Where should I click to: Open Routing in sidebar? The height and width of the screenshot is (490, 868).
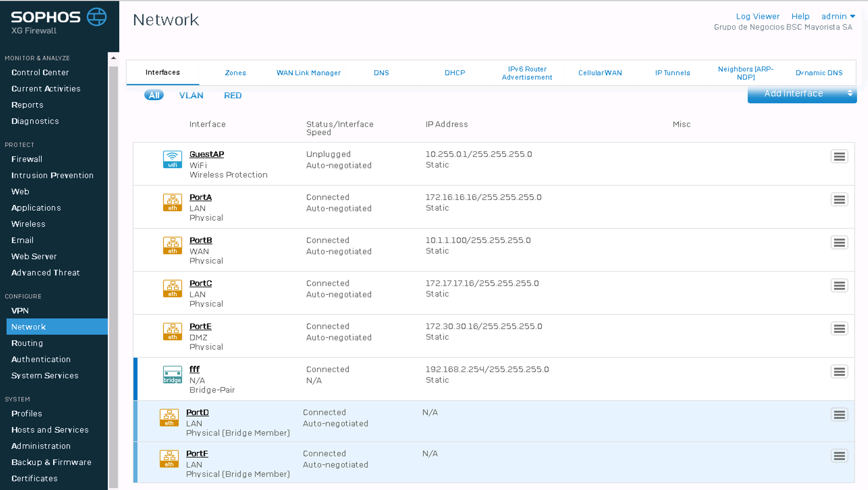click(27, 343)
